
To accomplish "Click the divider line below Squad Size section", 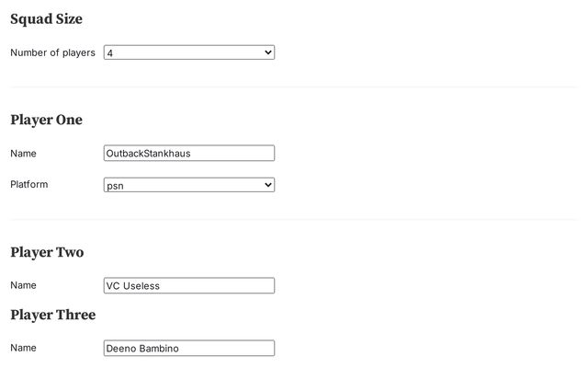I will [294, 87].
